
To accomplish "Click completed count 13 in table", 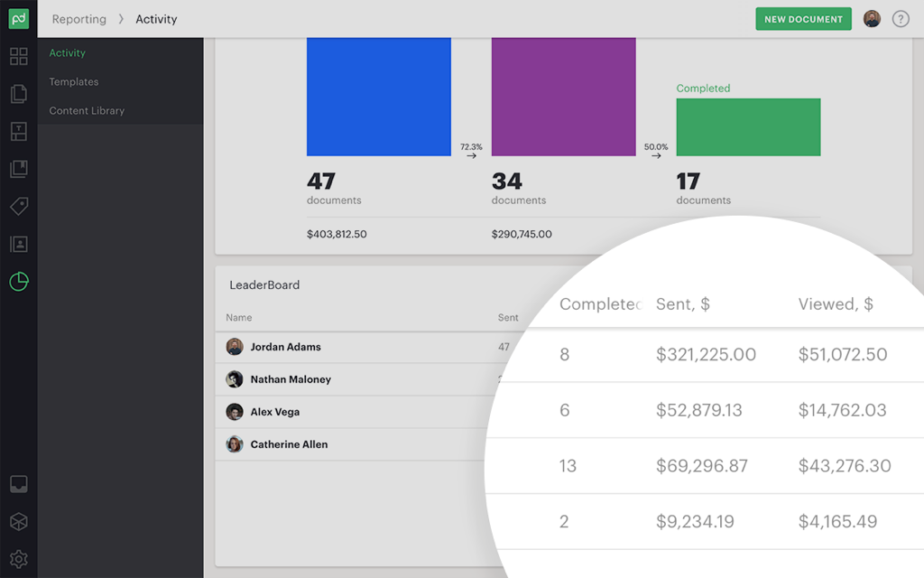I will [x=568, y=466].
